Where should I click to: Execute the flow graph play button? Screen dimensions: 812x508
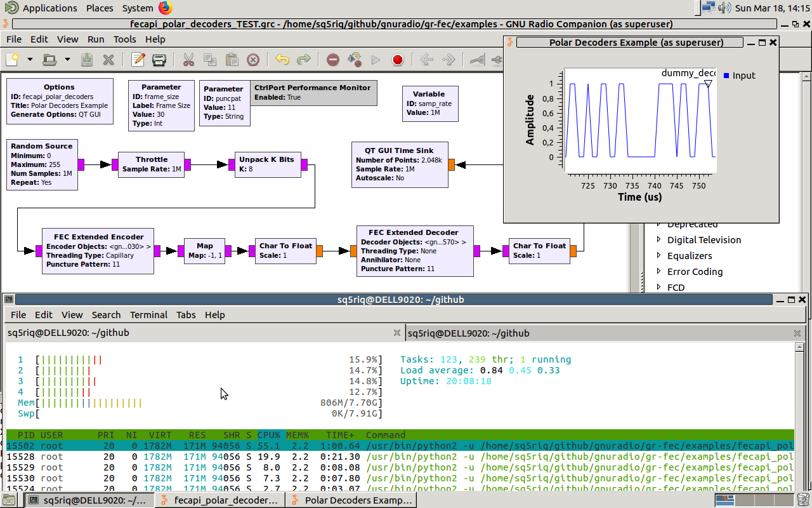pos(376,60)
